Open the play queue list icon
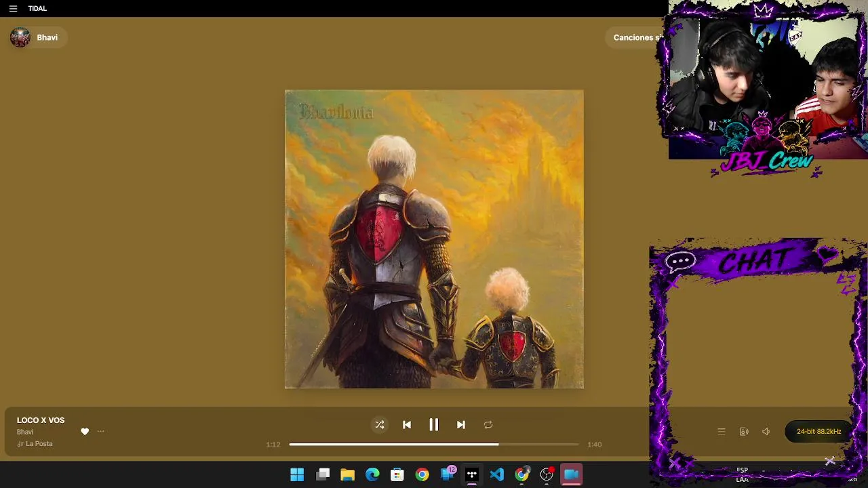868x488 pixels. [722, 432]
